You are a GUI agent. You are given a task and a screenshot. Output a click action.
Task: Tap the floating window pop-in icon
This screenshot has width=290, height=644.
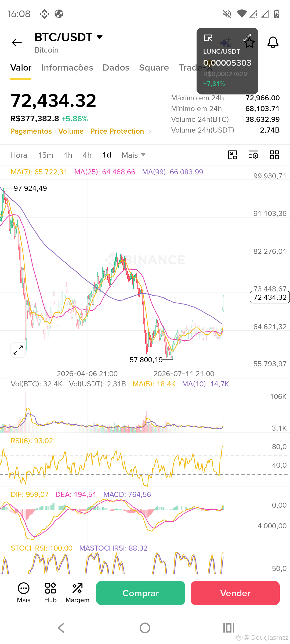click(208, 38)
